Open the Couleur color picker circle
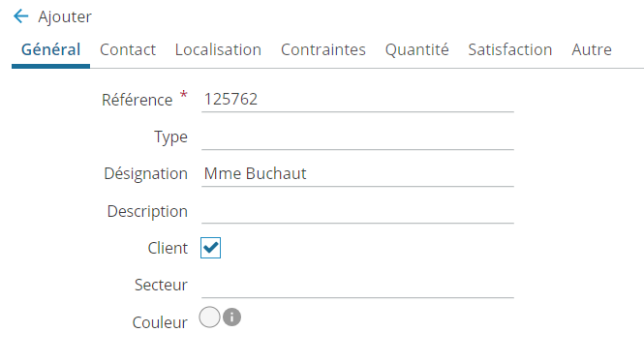The width and height of the screenshot is (644, 363). pyautogui.click(x=209, y=317)
